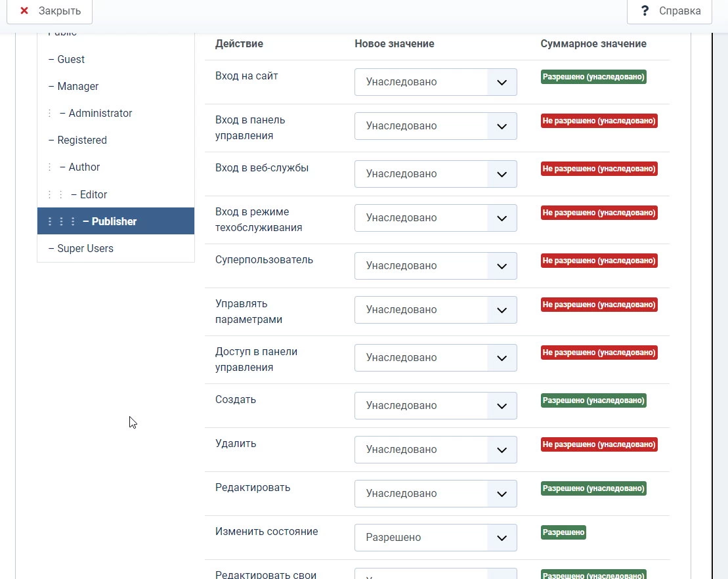Viewport: 728px width, 579px height.
Task: Open the Редактировать permission dropdown
Action: 435,494
